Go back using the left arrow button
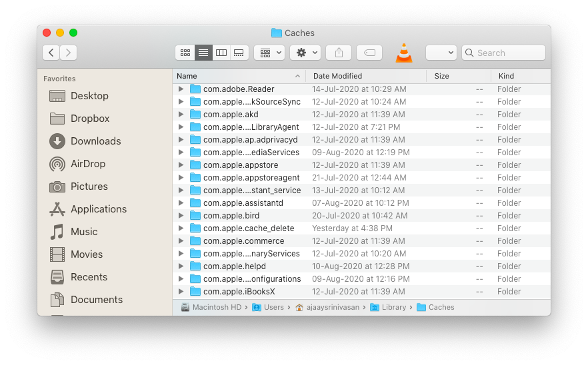This screenshot has height=365, width=588. click(x=51, y=53)
